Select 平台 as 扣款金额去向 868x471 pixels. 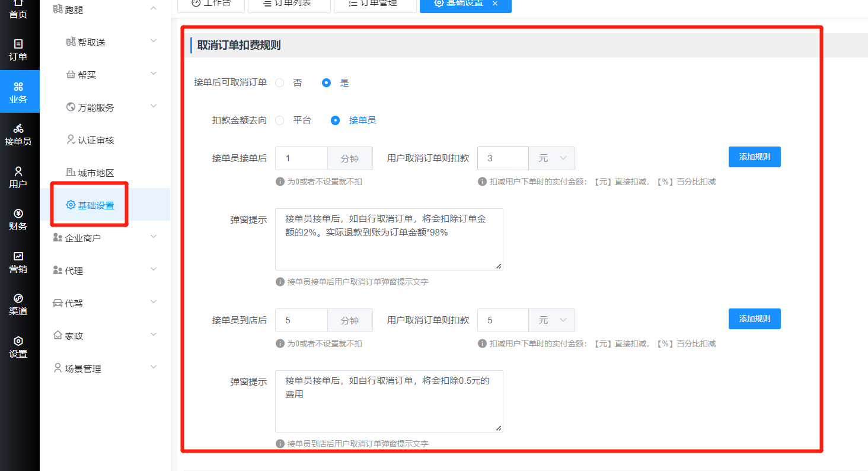pos(280,120)
